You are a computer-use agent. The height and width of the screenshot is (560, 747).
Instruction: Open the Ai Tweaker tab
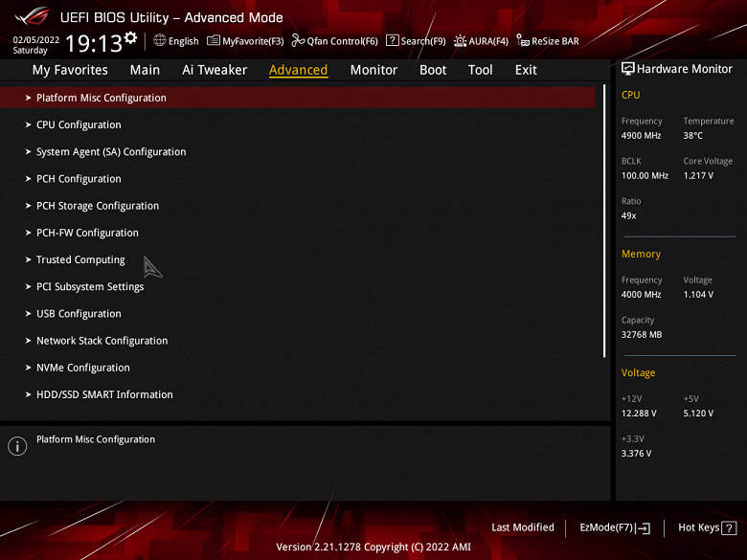[x=215, y=70]
